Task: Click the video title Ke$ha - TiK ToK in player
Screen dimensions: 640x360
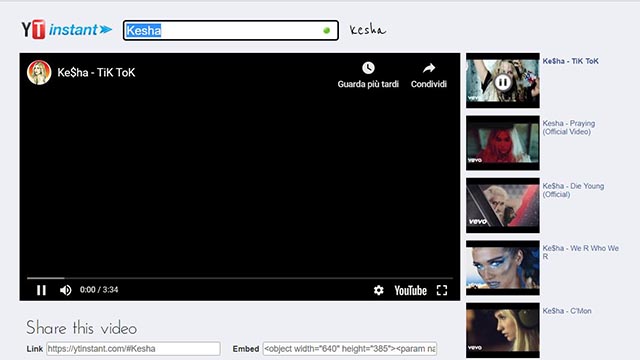Action: click(96, 73)
